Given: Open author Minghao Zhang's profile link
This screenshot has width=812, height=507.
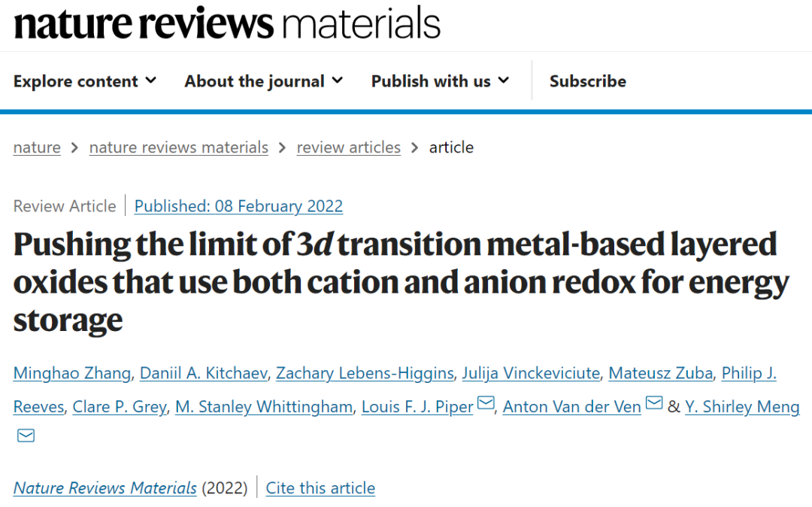Looking at the screenshot, I should click(72, 373).
